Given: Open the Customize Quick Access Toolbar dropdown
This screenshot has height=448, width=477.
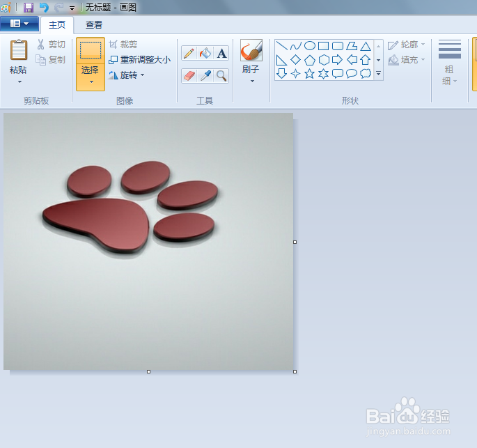Looking at the screenshot, I should point(72,8).
